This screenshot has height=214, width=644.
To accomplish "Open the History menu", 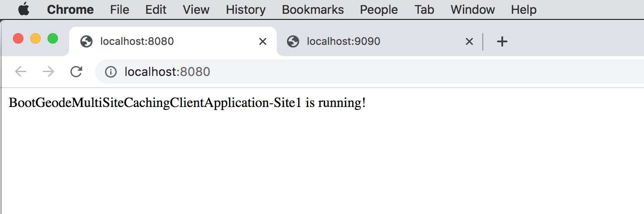I will coord(245,9).
